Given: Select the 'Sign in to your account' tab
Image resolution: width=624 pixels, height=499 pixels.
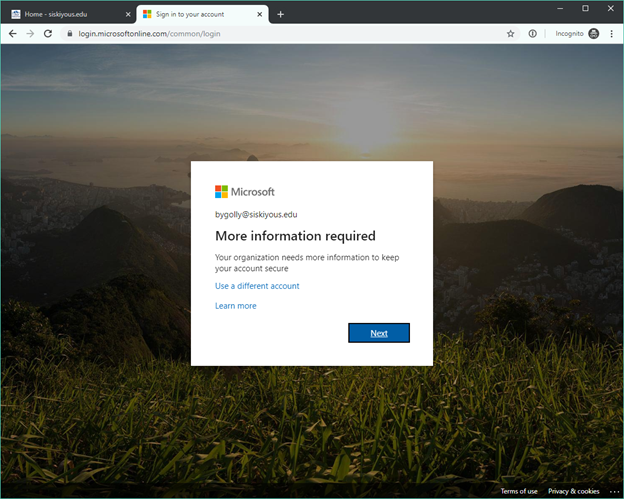Looking at the screenshot, I should click(202, 14).
